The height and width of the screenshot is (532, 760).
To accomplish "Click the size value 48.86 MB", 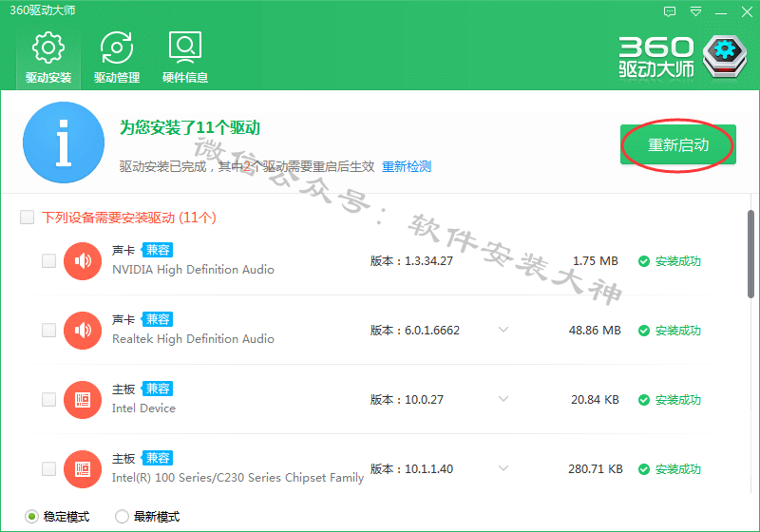I will (595, 331).
